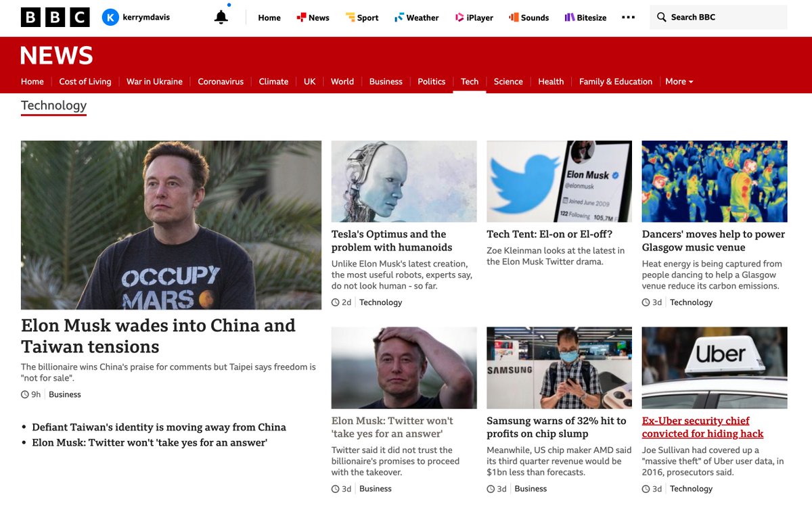Click Business tag under Twitter takeover story
The width and height of the screenshot is (812, 520).
pos(376,489)
